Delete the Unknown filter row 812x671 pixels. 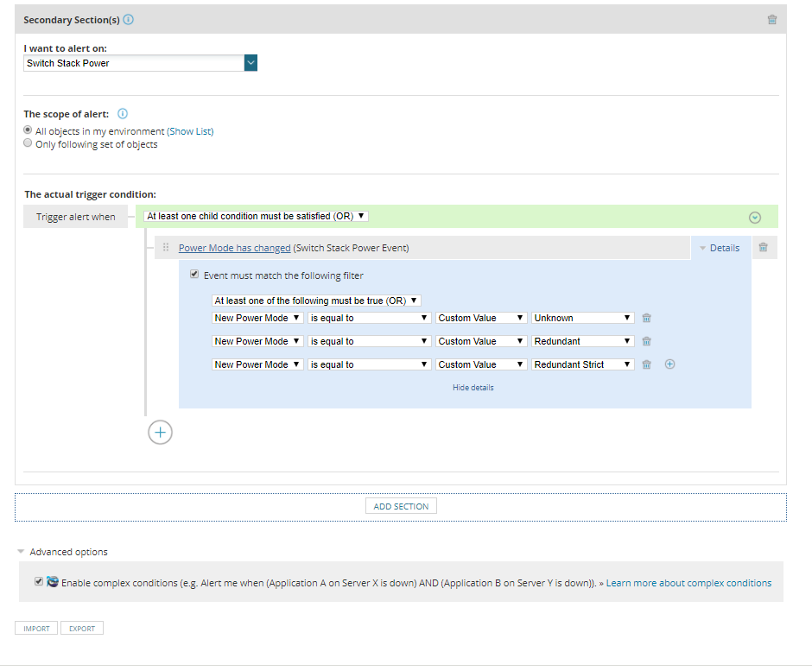(647, 318)
